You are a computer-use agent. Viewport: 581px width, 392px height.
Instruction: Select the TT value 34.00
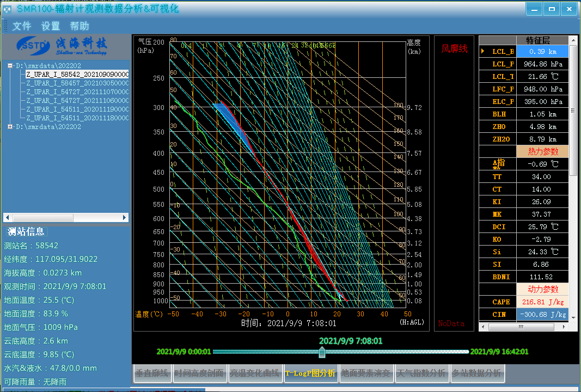pyautogui.click(x=542, y=177)
